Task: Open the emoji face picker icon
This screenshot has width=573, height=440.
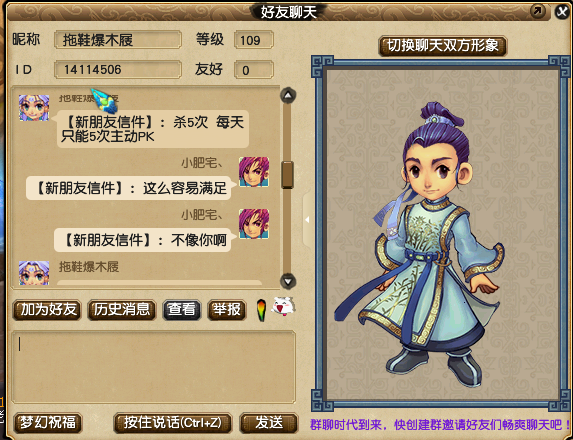Action: tap(283, 306)
